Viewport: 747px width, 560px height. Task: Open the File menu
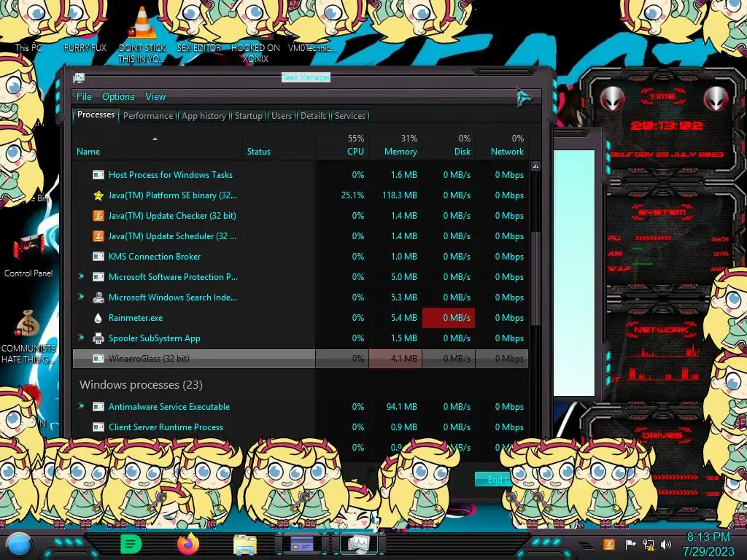coord(84,97)
